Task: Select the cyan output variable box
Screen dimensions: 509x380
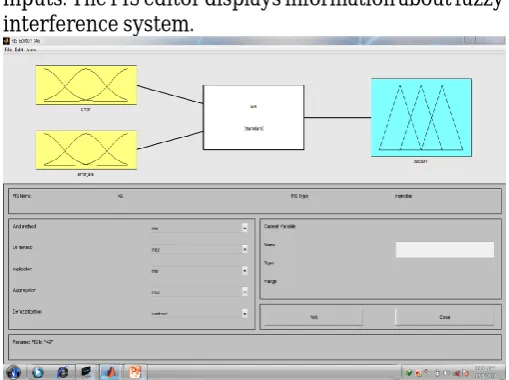Action: click(421, 117)
